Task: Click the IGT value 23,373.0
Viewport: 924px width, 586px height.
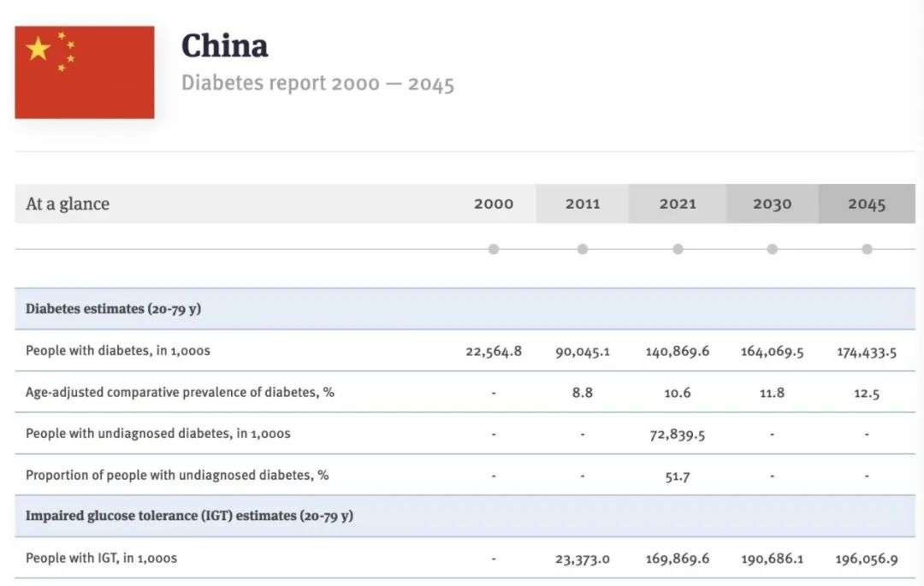Action: (x=583, y=559)
